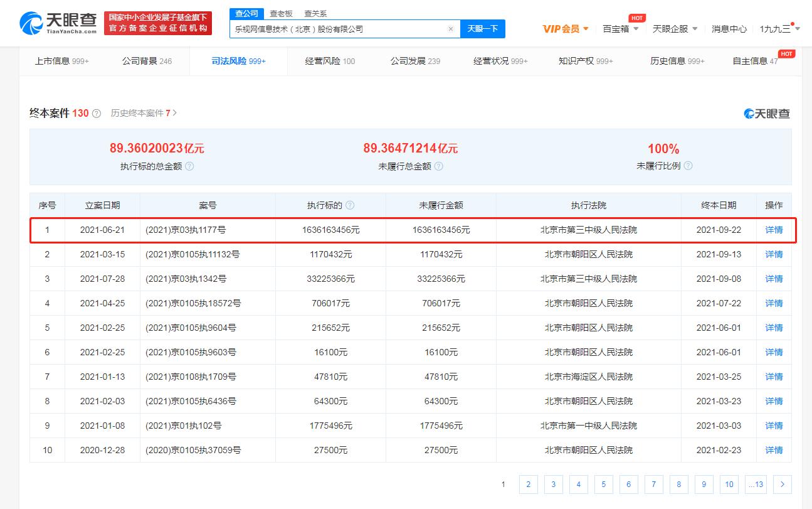Go to page 9 in pagination
Viewport: 812px width, 509px height.
coord(704,485)
